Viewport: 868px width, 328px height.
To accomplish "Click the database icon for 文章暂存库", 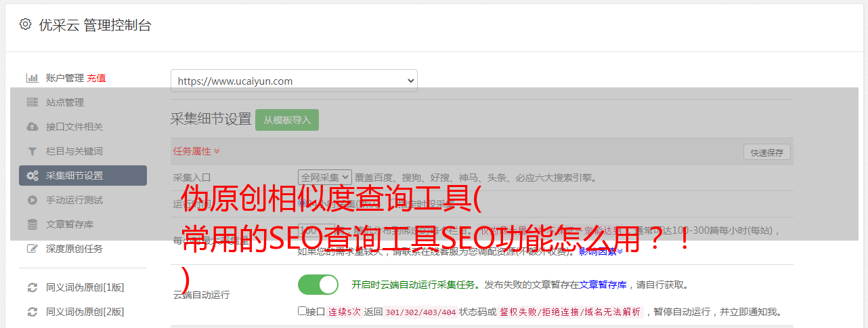I will (x=32, y=224).
